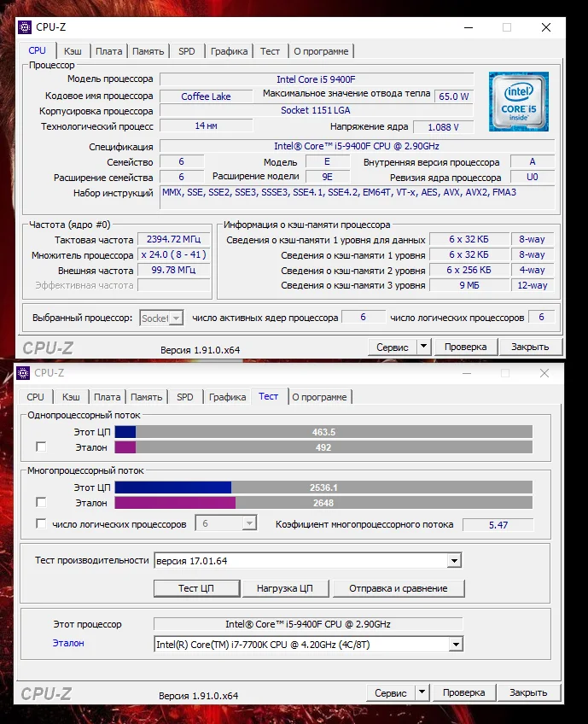
Task: Select CPU tab in top window
Action: 37,50
